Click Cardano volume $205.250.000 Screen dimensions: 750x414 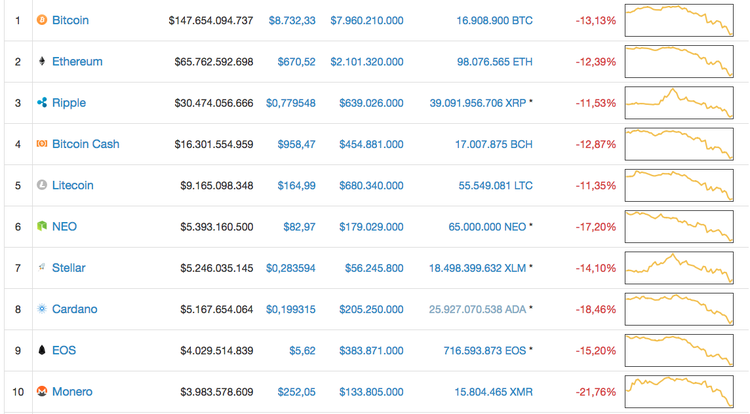tap(371, 309)
